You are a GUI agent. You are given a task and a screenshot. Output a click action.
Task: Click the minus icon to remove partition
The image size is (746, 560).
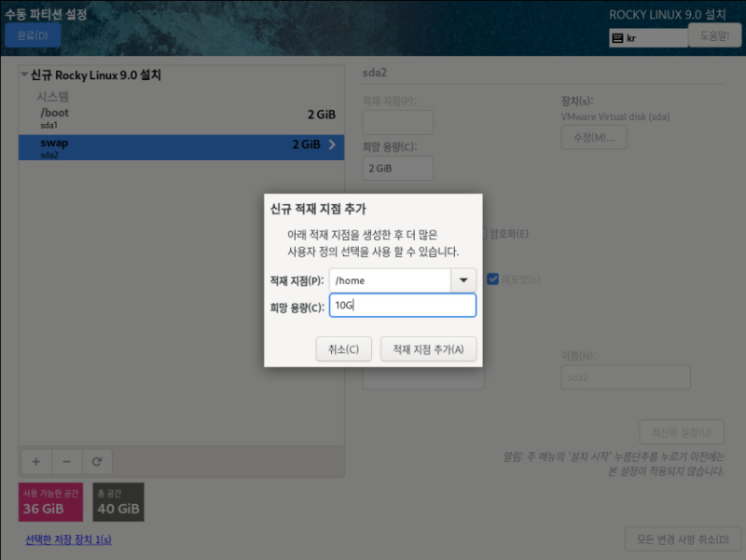(x=66, y=461)
